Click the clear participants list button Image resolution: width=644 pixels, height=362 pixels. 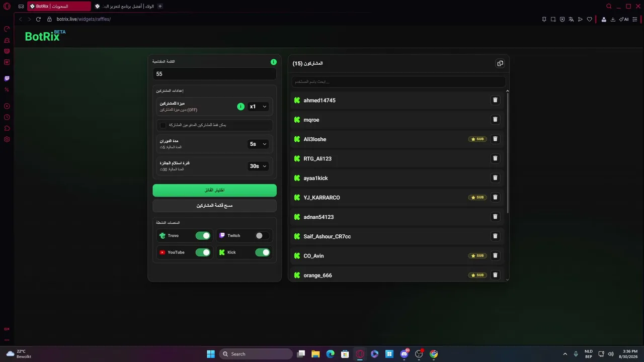pos(214,206)
